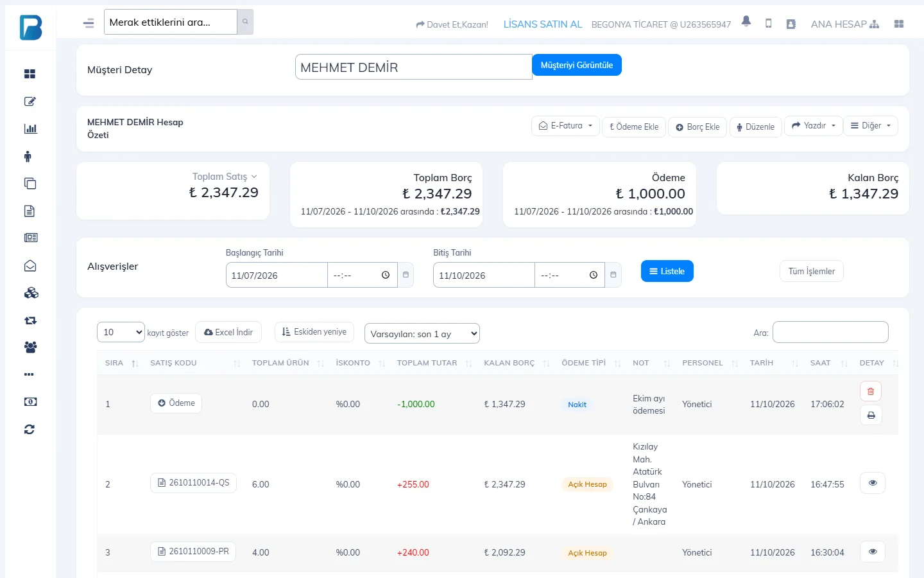
Task: Click the Tüm İşlemler button
Action: point(812,271)
